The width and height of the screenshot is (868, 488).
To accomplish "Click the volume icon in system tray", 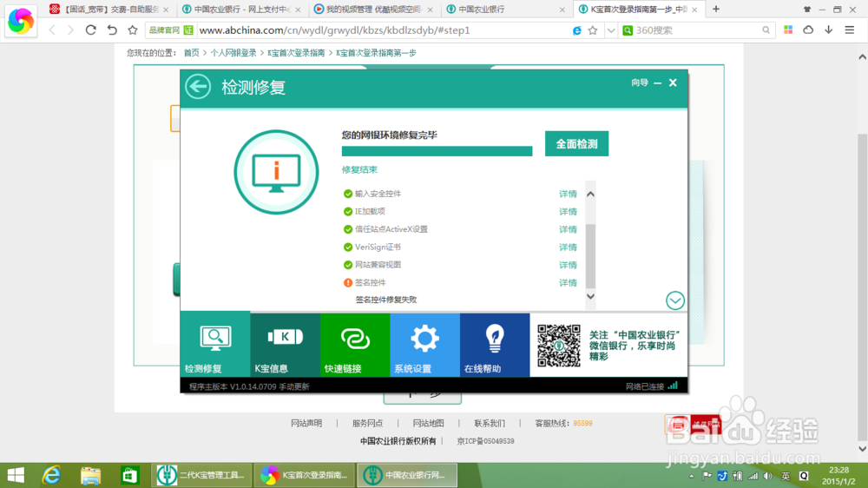I will (767, 476).
